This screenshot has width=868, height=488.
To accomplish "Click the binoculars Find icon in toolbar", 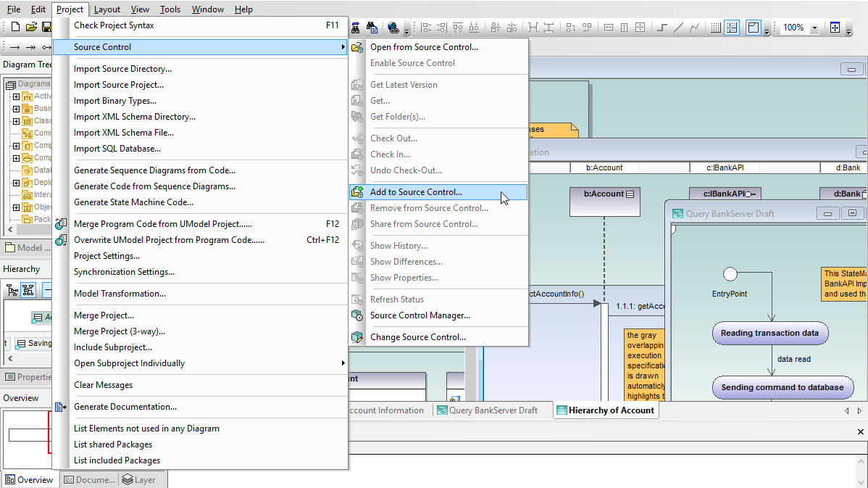I will pyautogui.click(x=356, y=27).
